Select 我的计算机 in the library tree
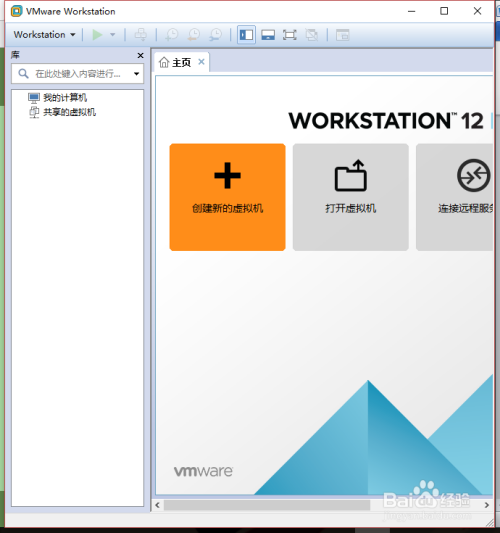Viewport: 500px width, 533px height. pyautogui.click(x=57, y=98)
